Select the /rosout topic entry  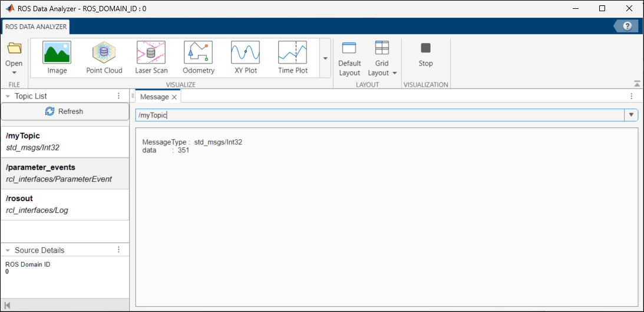(x=64, y=205)
